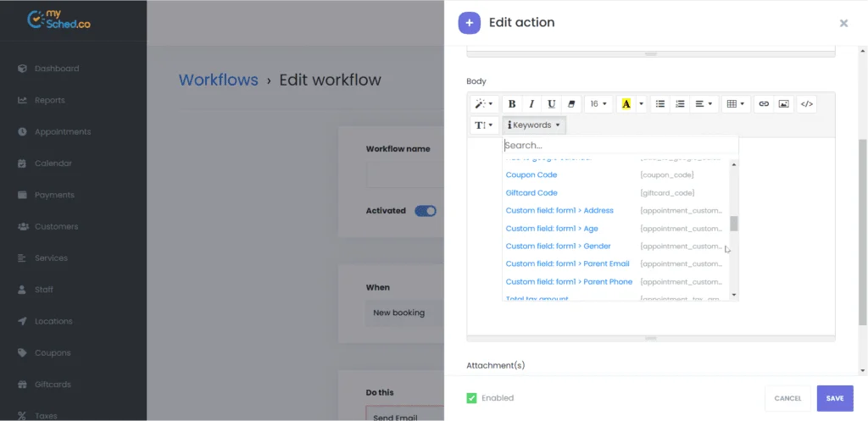Screen dimensions: 868x421
Task: Apply the yellow highlight color button
Action: [x=626, y=104]
